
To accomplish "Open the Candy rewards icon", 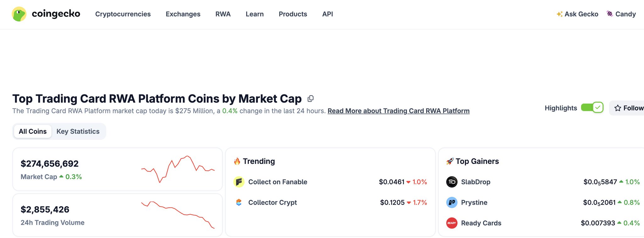I will coord(609,14).
